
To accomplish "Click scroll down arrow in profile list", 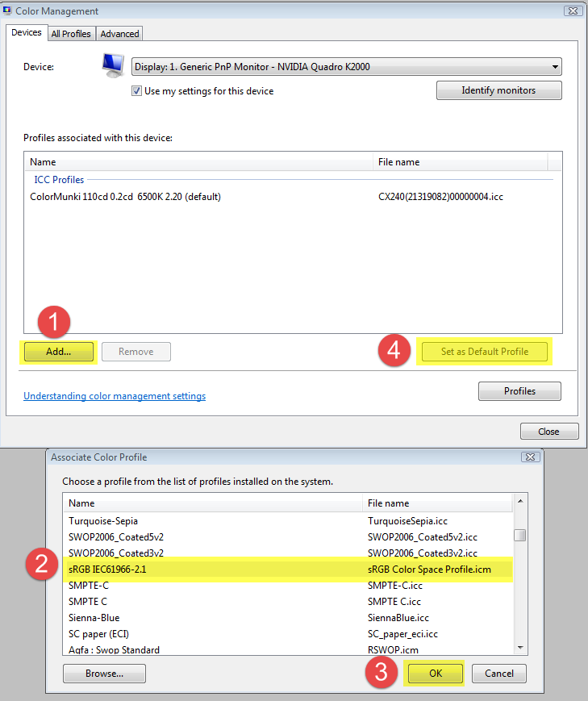I will click(520, 647).
